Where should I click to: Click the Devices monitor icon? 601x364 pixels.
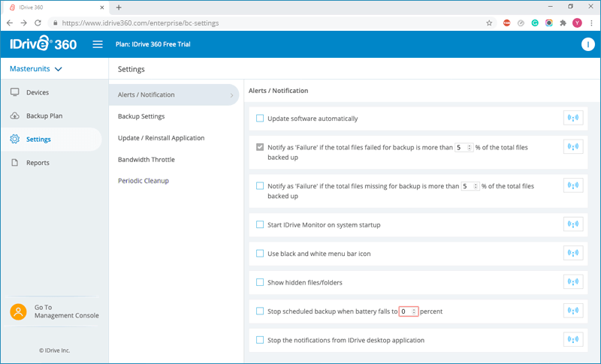pyautogui.click(x=15, y=92)
